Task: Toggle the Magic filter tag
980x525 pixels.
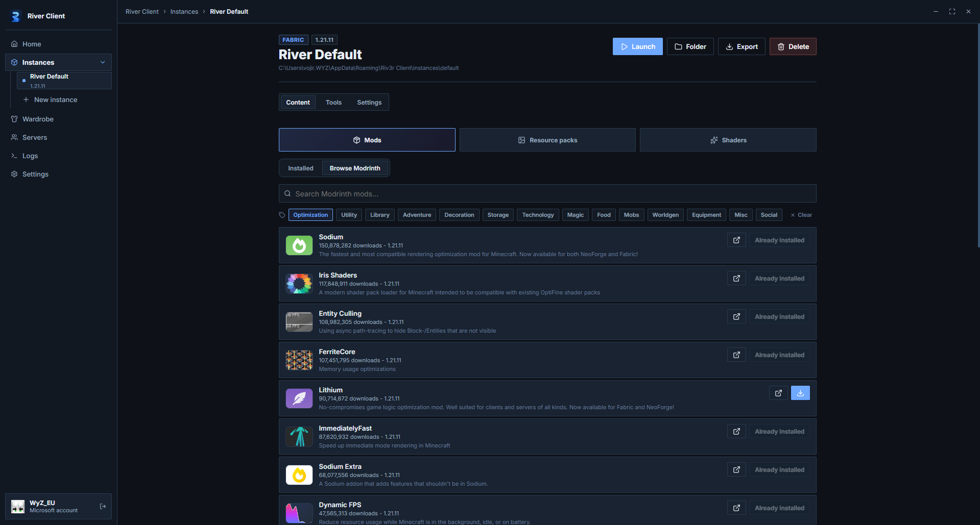Action: 576,215
